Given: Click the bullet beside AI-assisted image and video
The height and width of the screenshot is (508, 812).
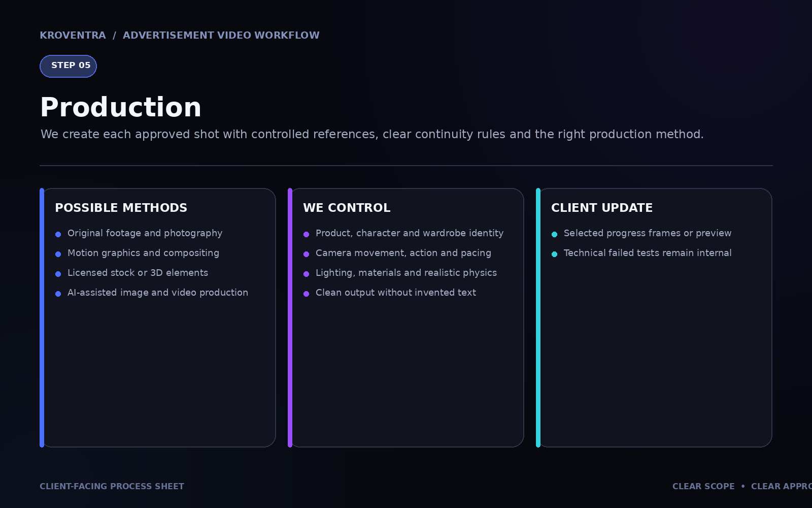Looking at the screenshot, I should [x=58, y=294].
